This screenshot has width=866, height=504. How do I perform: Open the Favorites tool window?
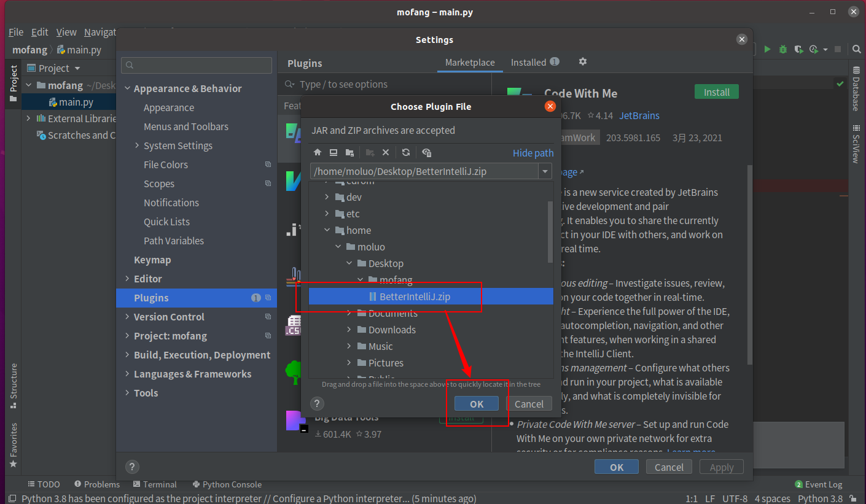(x=13, y=445)
